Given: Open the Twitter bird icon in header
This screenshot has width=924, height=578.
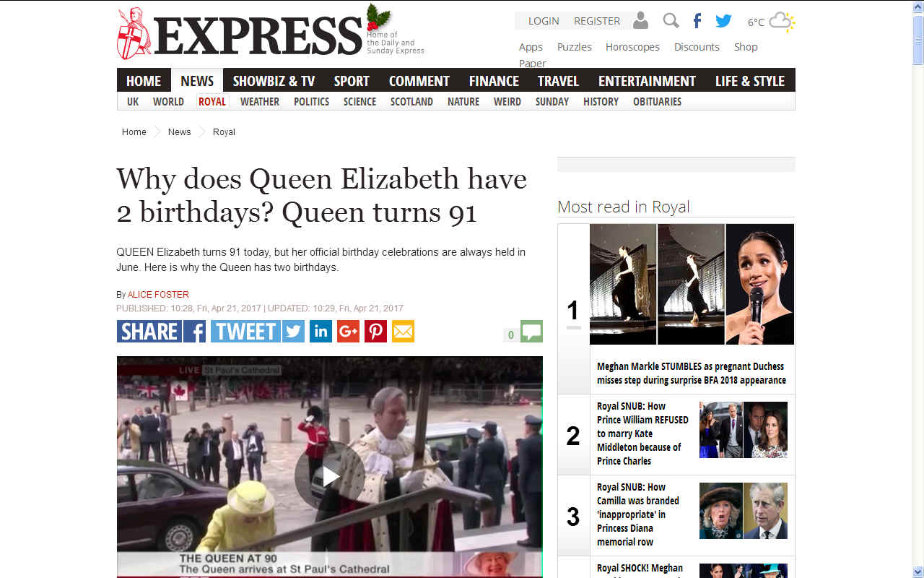Looking at the screenshot, I should (x=723, y=21).
